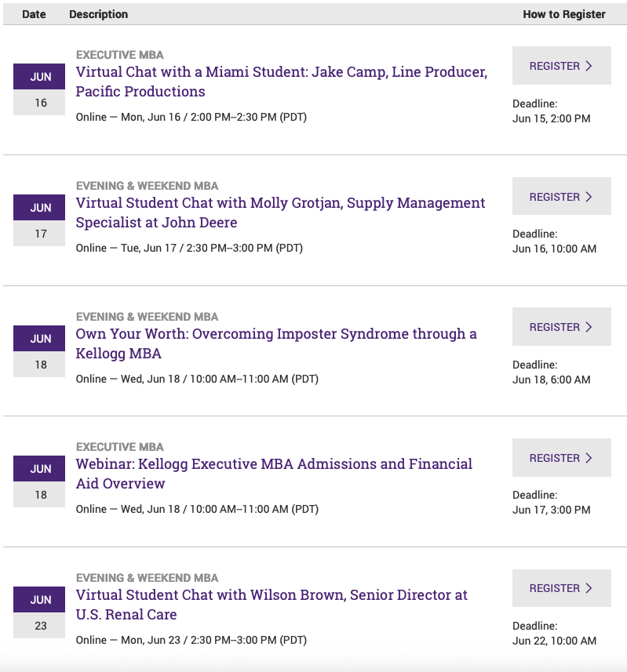Click the Jun 17 date badge

click(x=40, y=220)
